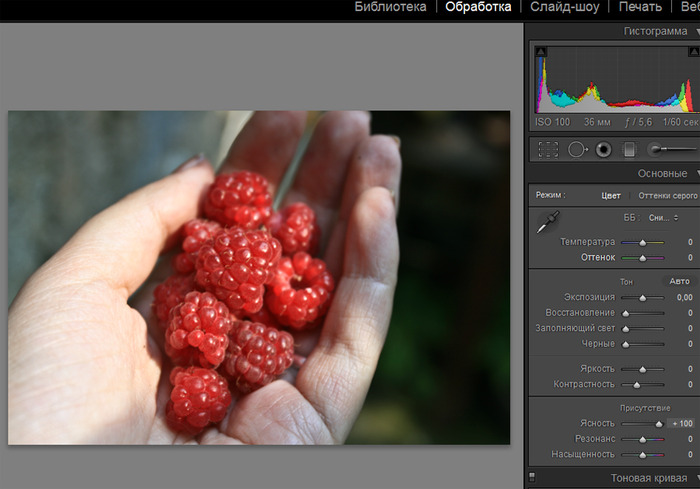Collapse the Основные panel

697,173
